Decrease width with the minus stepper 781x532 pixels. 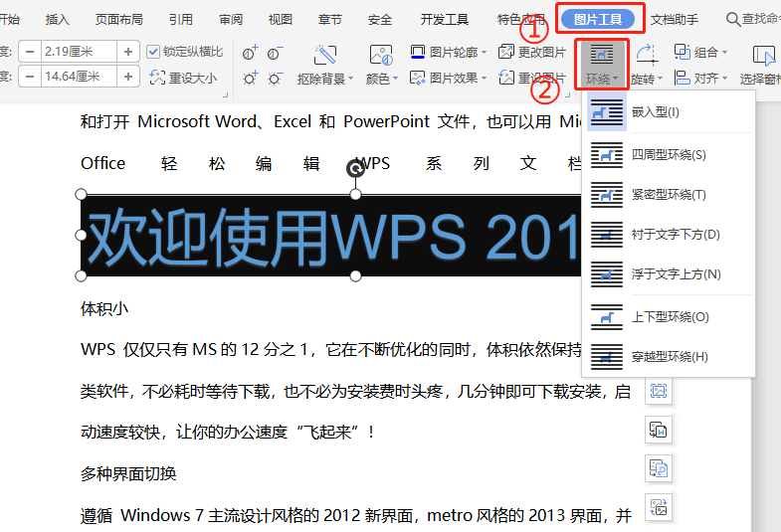point(30,77)
